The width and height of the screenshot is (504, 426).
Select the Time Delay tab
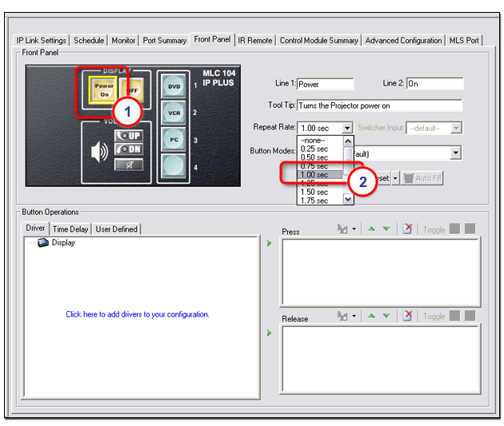coord(70,229)
